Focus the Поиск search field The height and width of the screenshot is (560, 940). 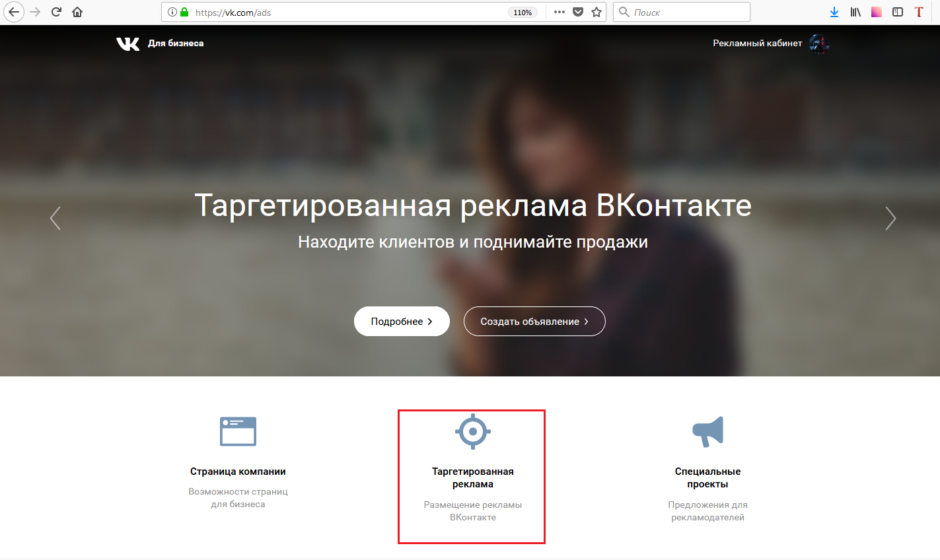pyautogui.click(x=682, y=12)
